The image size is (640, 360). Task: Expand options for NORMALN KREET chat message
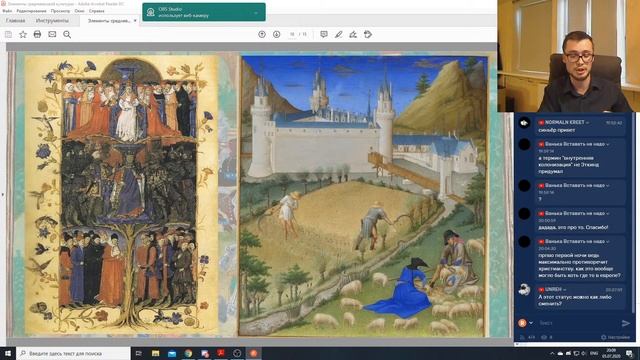587,122
